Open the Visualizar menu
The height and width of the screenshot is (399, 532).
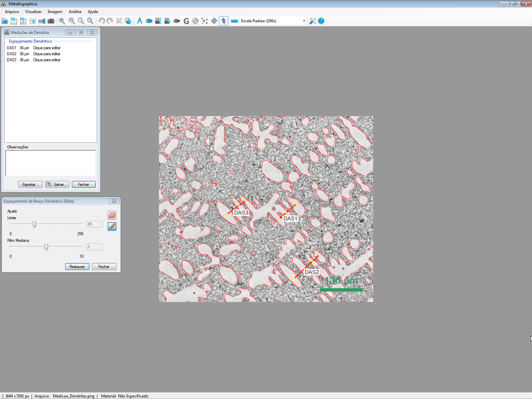pyautogui.click(x=33, y=11)
